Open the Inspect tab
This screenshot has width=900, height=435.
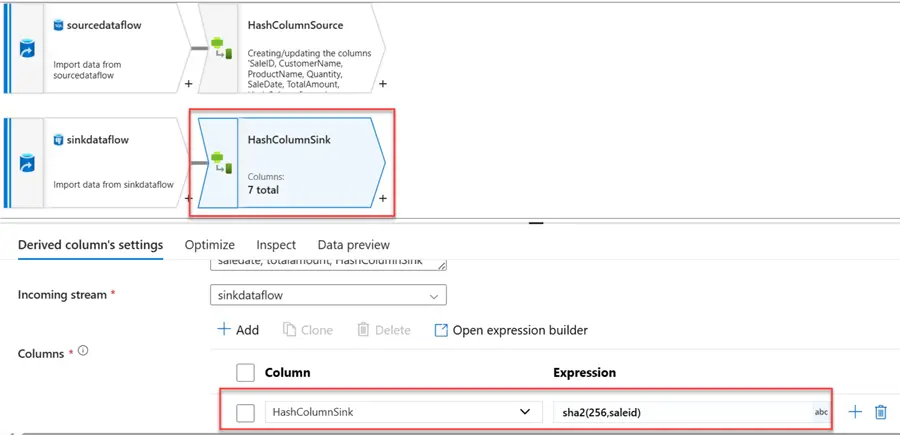[276, 245]
